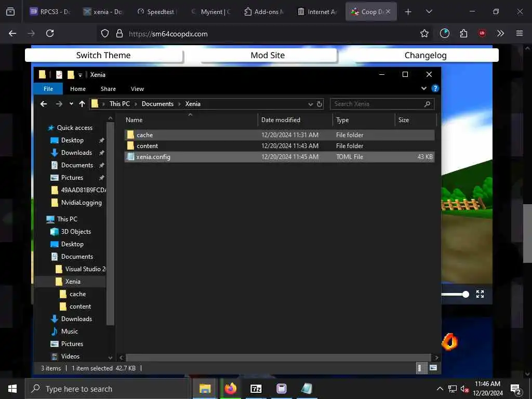The image size is (532, 399).
Task: Switch to large thumbnails view icon
Action: coord(433,368)
